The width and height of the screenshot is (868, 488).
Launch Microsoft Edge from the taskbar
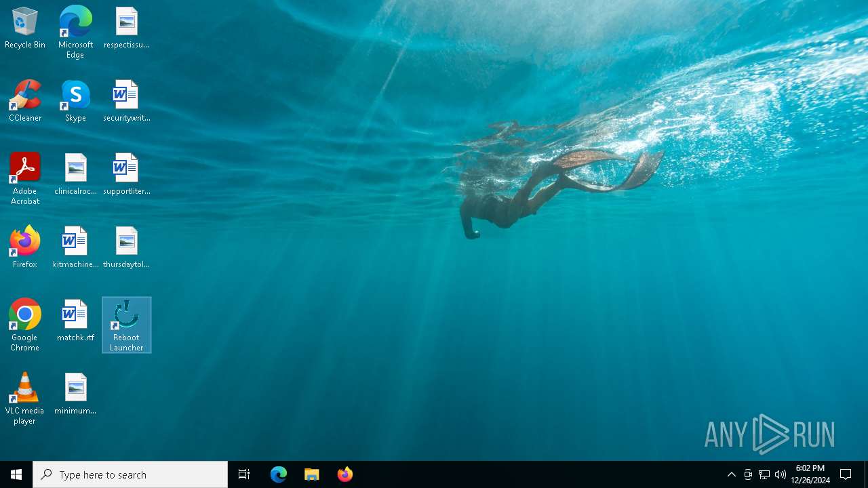pyautogui.click(x=279, y=474)
